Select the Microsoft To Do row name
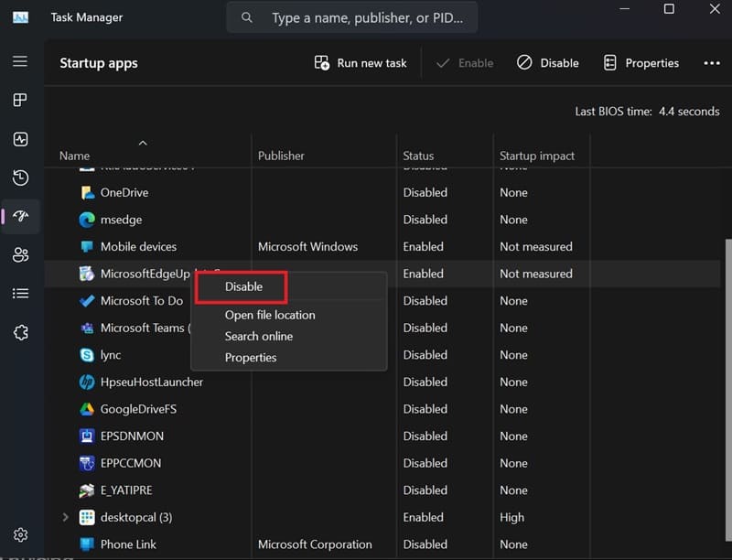 tap(142, 300)
